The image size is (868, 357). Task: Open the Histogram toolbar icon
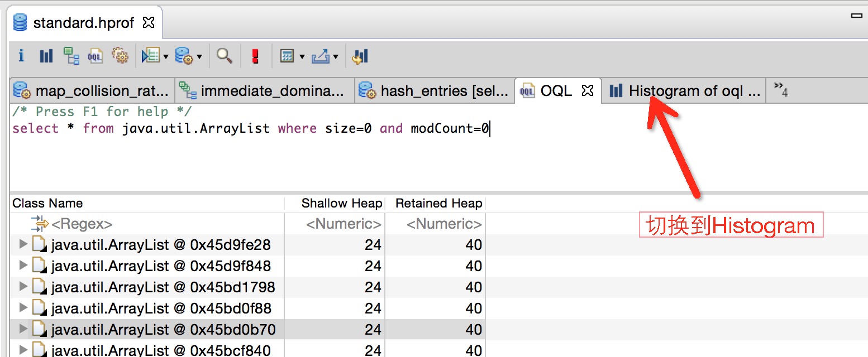[x=46, y=56]
